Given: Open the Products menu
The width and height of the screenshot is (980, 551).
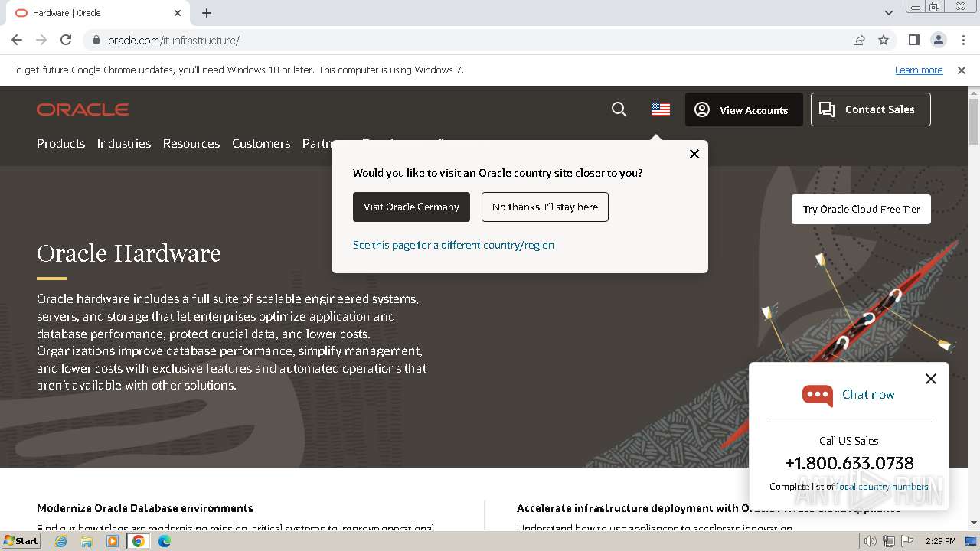Looking at the screenshot, I should 60,143.
